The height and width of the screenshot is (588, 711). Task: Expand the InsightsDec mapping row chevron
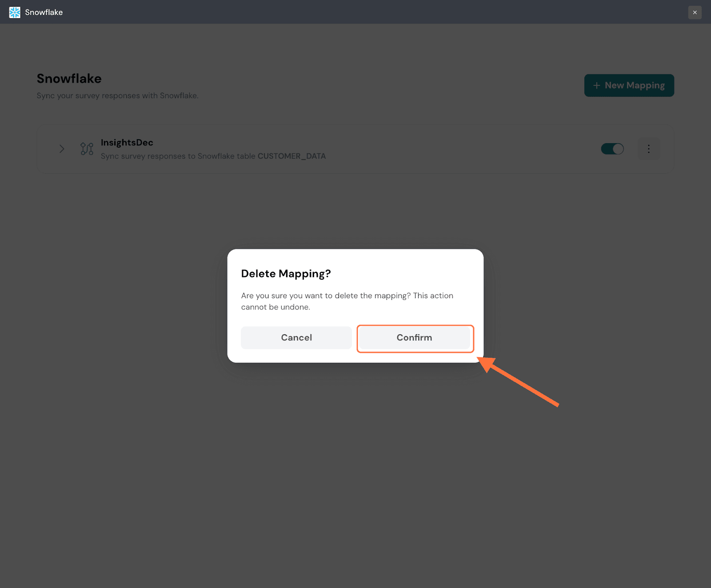[62, 149]
